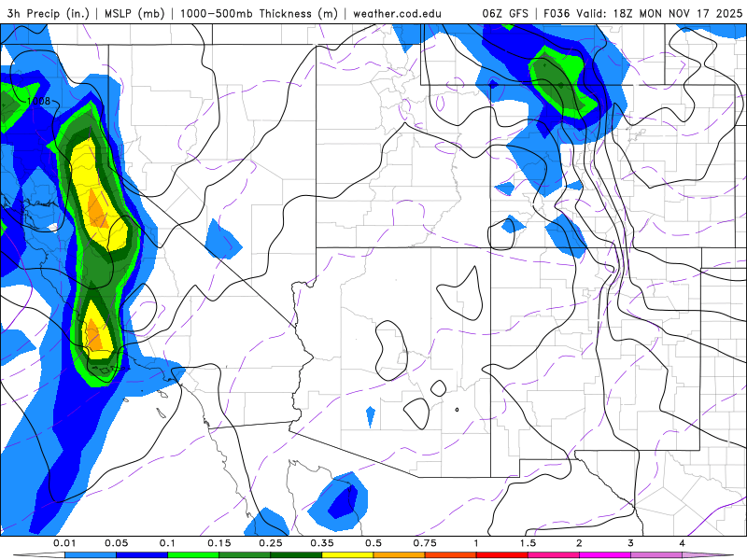
Task: Click the '0.15' legend value
Action: click(x=219, y=543)
